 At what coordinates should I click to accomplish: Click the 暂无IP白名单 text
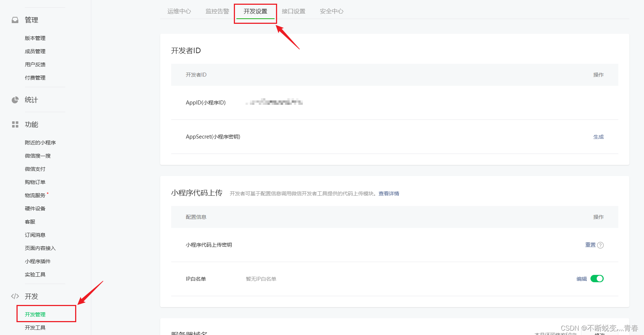(x=261, y=279)
